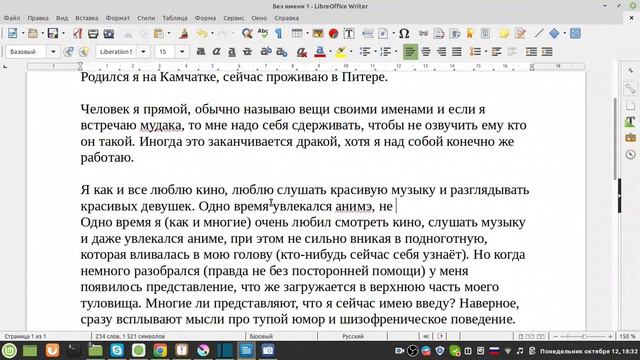Image resolution: width=640 pixels, height=360 pixels.
Task: Click the language field 'Русский' in status bar
Action: coord(353,336)
